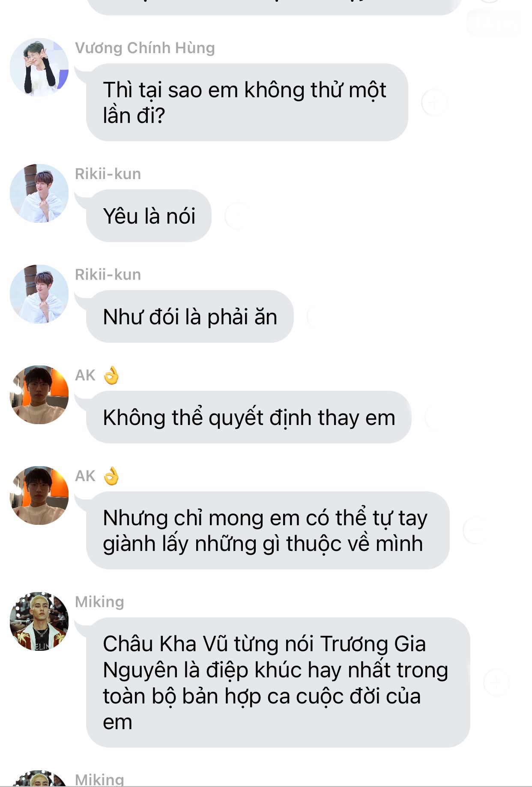Open Rikii-kun's avatar beside 'Yêu là nói'
The height and width of the screenshot is (787, 532).
tap(39, 193)
